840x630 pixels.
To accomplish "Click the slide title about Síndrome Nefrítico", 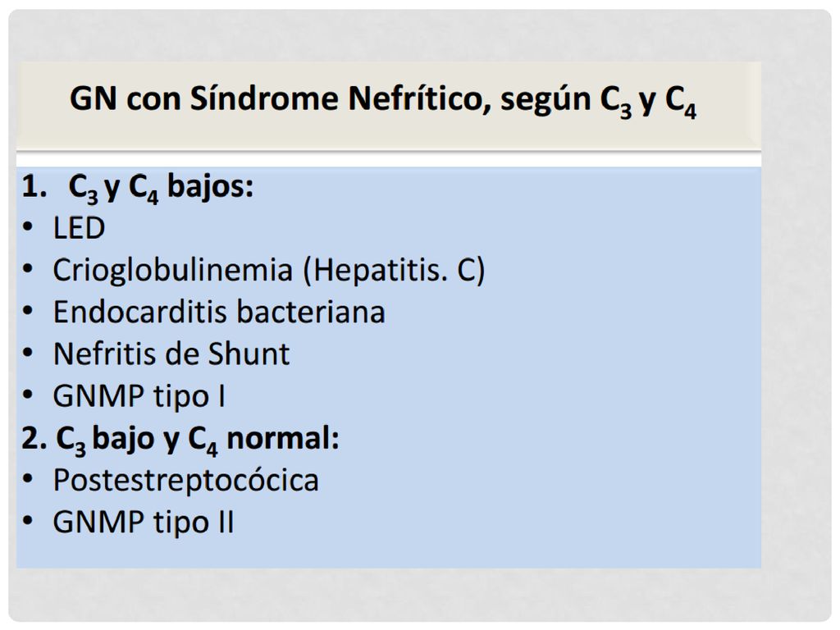I will [383, 99].
